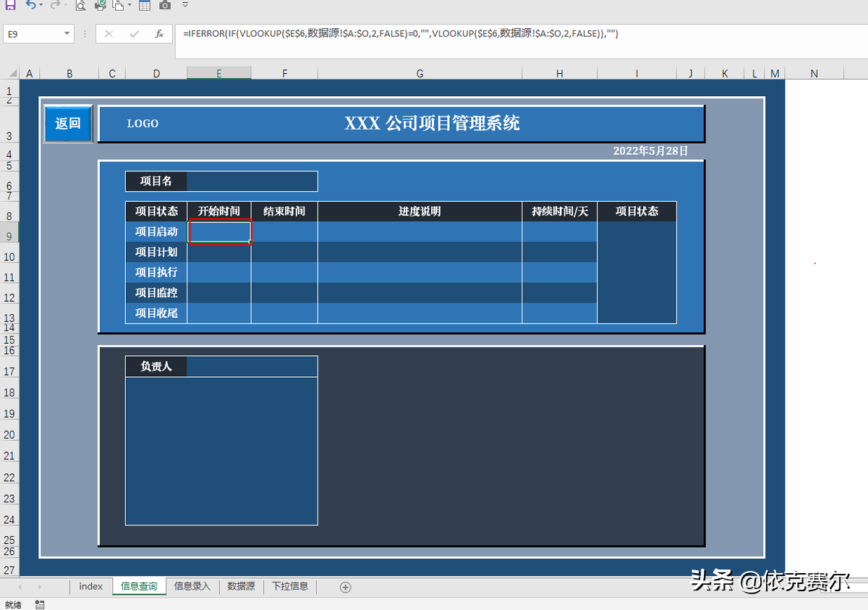Screen dimensions: 868x610
Task: Click the table grid icon in toolbar
Action: pyautogui.click(x=145, y=5)
